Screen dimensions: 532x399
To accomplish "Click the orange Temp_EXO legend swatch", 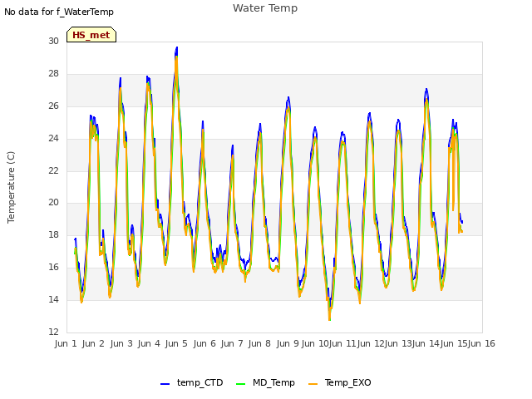I will tap(313, 384).
